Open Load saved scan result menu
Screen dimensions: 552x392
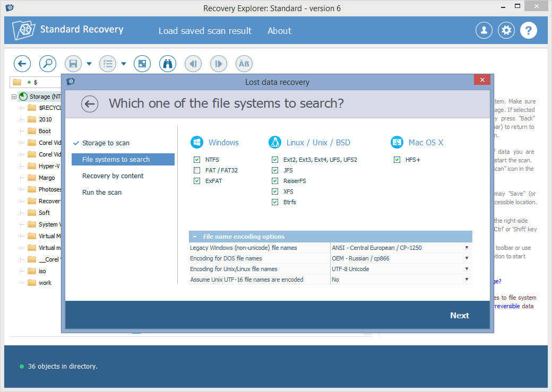click(205, 31)
